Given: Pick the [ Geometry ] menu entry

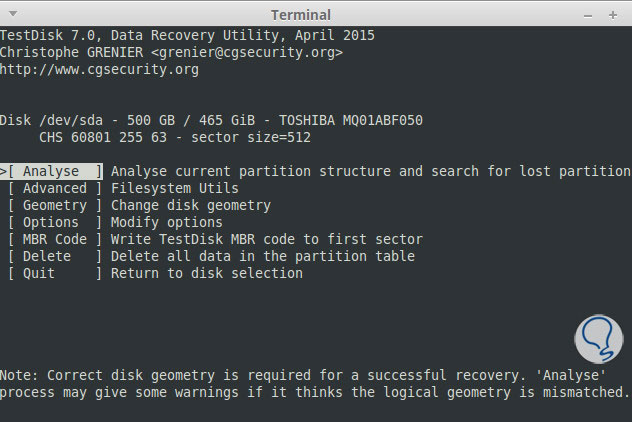Looking at the screenshot, I should point(54,205).
